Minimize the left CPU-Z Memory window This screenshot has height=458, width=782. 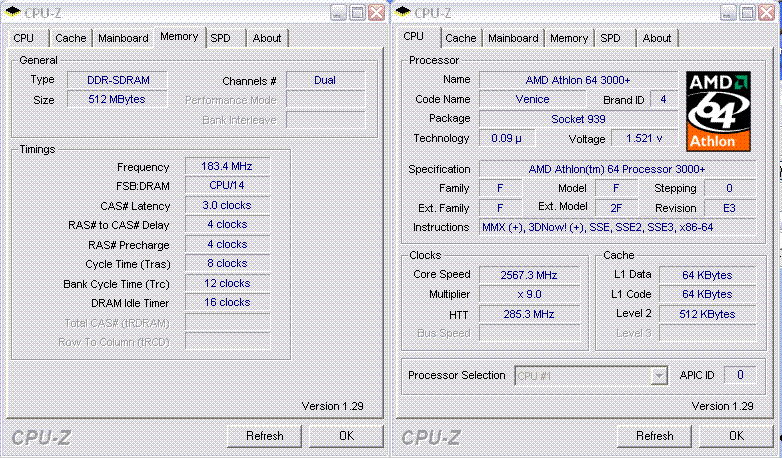(x=339, y=13)
